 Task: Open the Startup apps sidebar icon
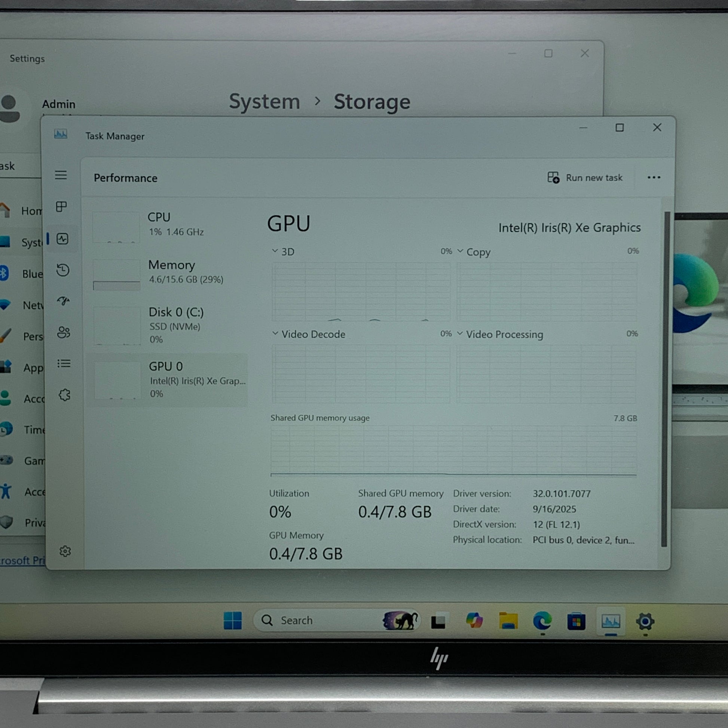coord(63,301)
